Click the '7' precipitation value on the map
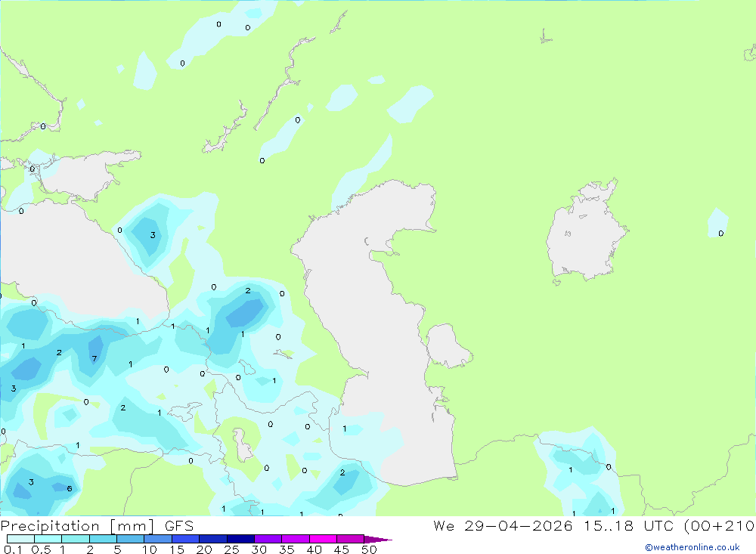Image resolution: width=756 pixels, height=554 pixels. (94, 359)
